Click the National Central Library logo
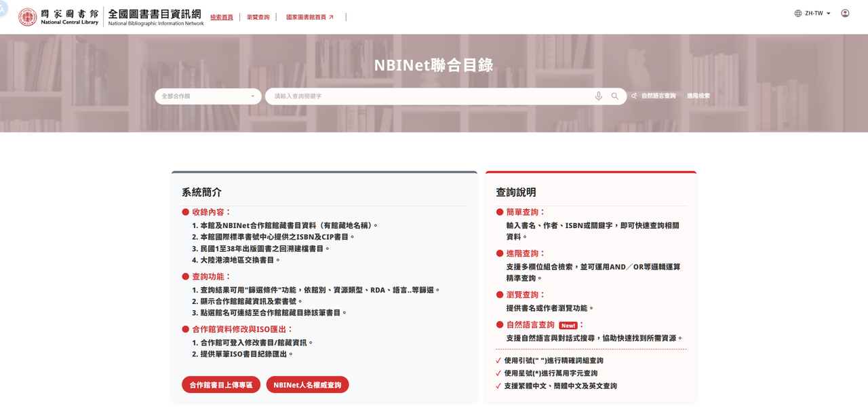Image resolution: width=868 pixels, height=414 pixels. pos(58,17)
